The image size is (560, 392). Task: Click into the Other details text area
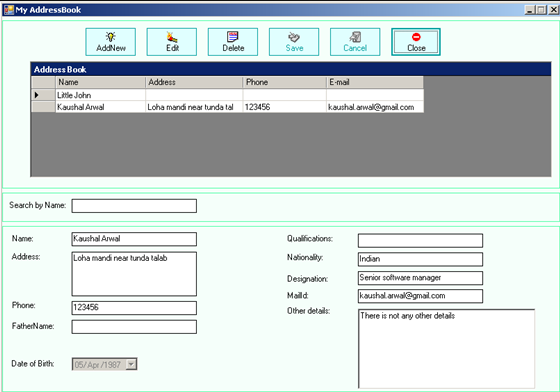pyautogui.click(x=446, y=349)
